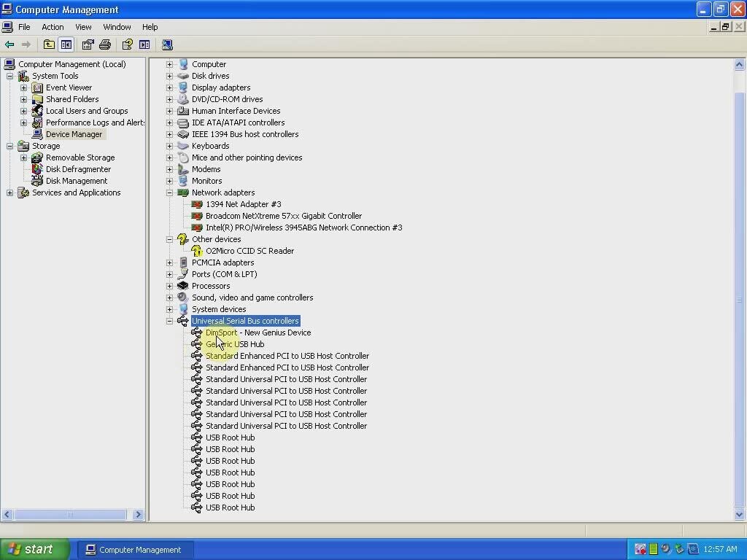747x560 pixels.
Task: Open the View menu
Action: 83,27
